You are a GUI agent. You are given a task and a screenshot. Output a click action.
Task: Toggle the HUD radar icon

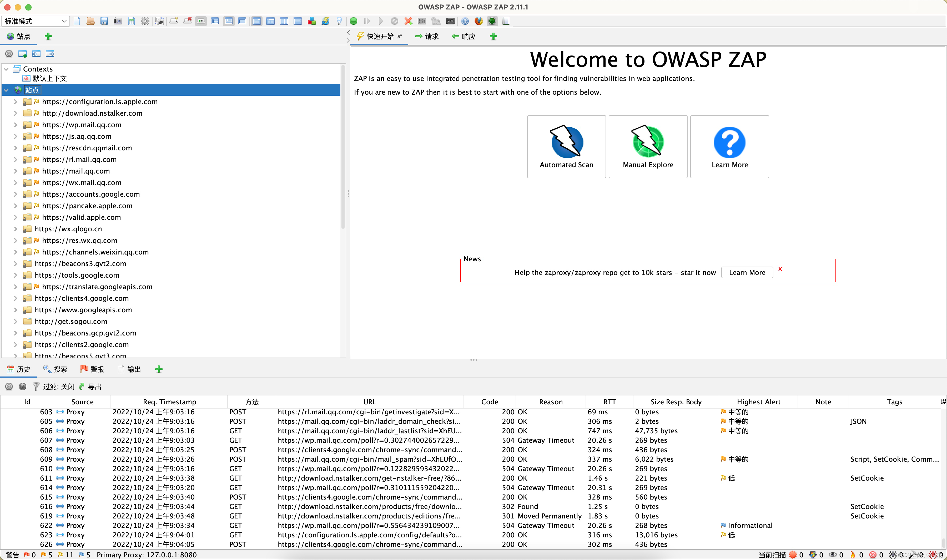[x=492, y=21]
